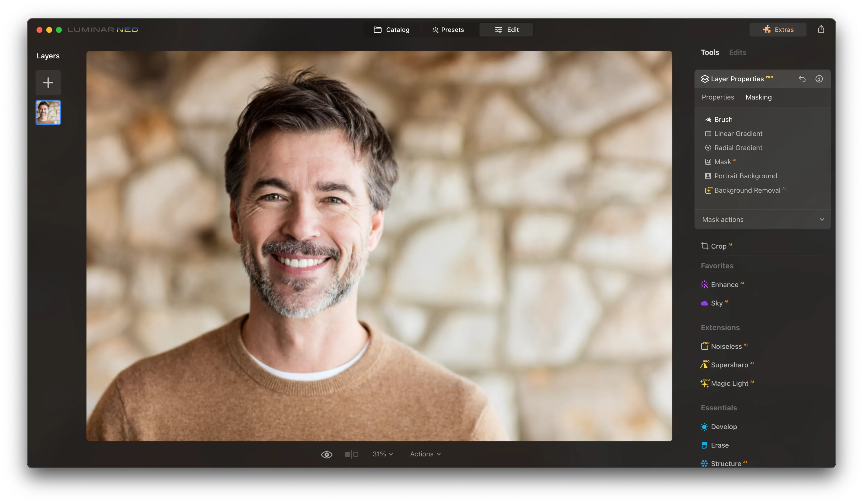Click the Extras button
Screen dimensions: 863x504
(x=778, y=30)
